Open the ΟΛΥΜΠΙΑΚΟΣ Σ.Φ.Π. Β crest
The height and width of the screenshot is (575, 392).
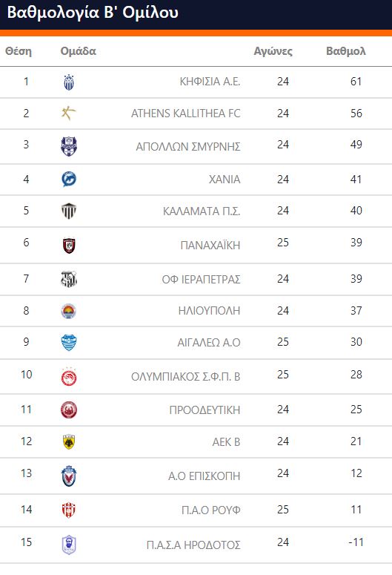69,377
